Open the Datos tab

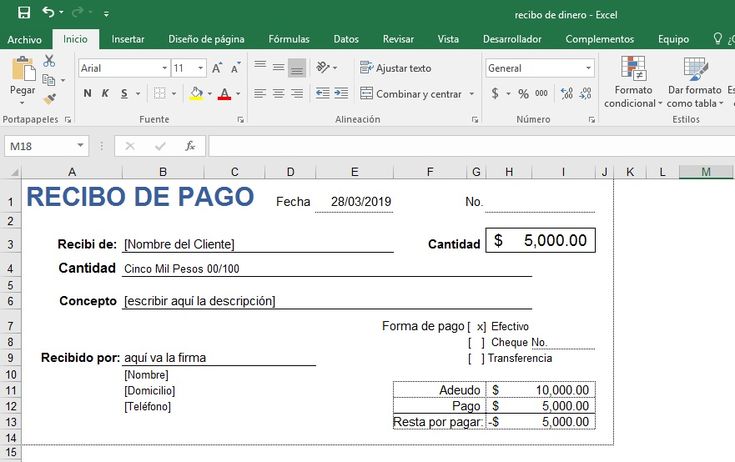click(x=346, y=39)
